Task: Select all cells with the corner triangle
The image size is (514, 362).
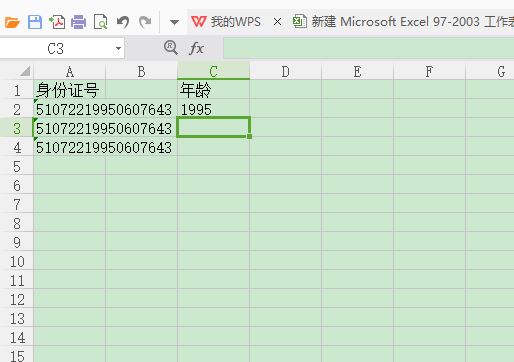Action: click(x=25, y=71)
